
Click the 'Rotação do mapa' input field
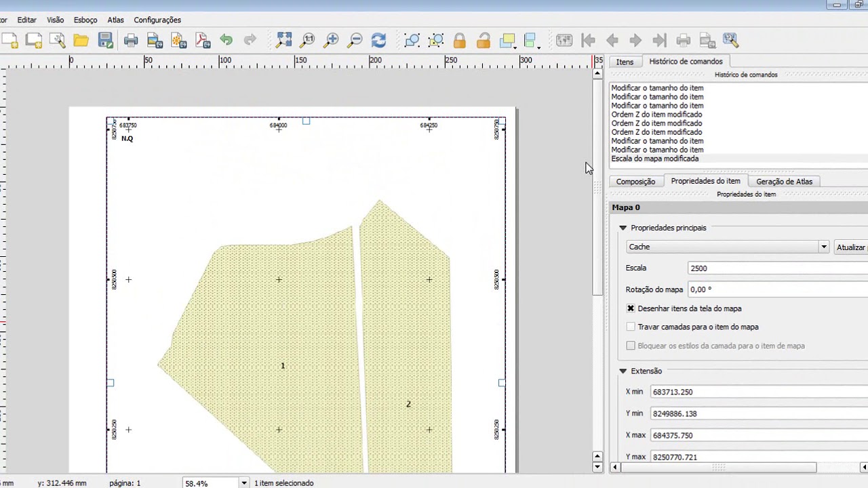click(x=778, y=289)
